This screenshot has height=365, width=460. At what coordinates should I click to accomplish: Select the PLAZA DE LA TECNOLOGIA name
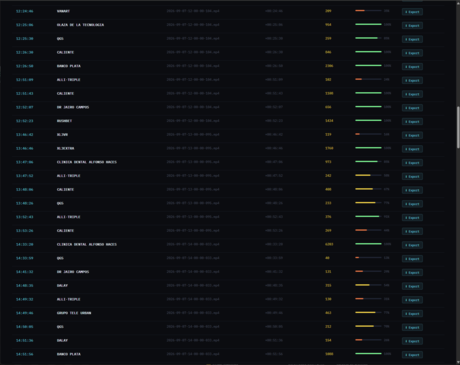pyautogui.click(x=80, y=25)
